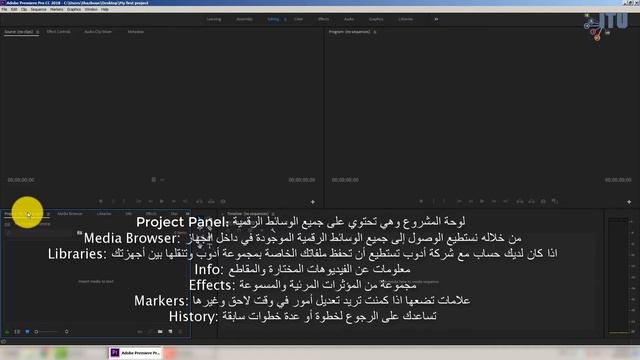Open the Effect Controls tab

(x=58, y=32)
